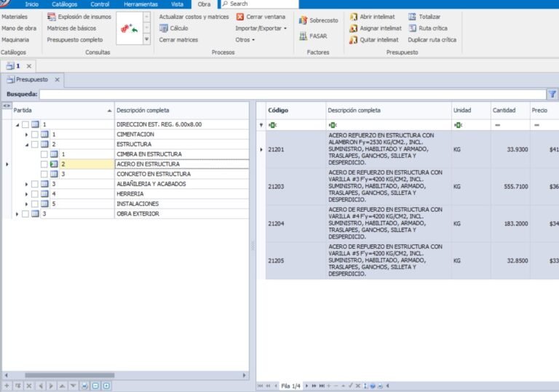Open Explosión de insumos report
The image size is (559, 392).
79,17
